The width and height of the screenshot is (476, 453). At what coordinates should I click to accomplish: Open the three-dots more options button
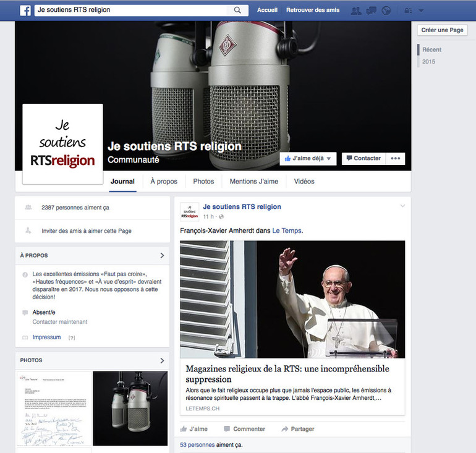[x=395, y=158]
